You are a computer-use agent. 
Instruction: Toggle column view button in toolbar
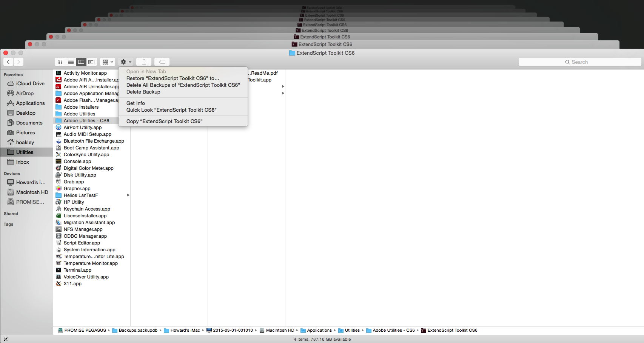coord(81,62)
